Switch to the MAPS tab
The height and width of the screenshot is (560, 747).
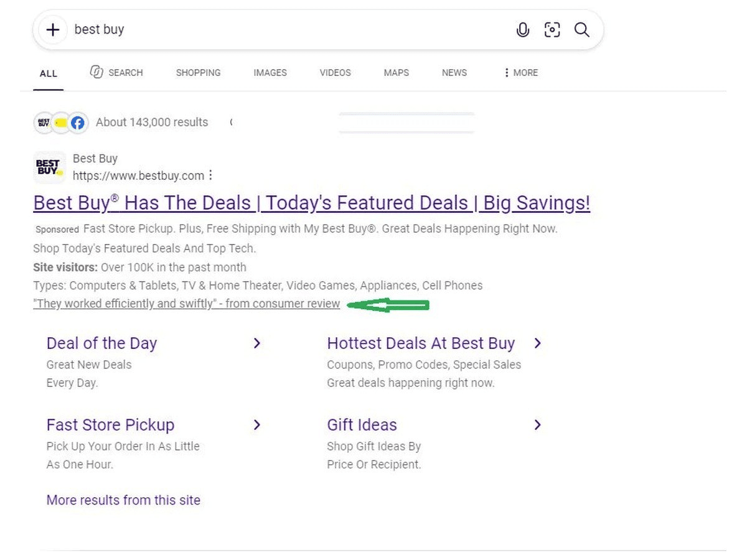click(397, 73)
